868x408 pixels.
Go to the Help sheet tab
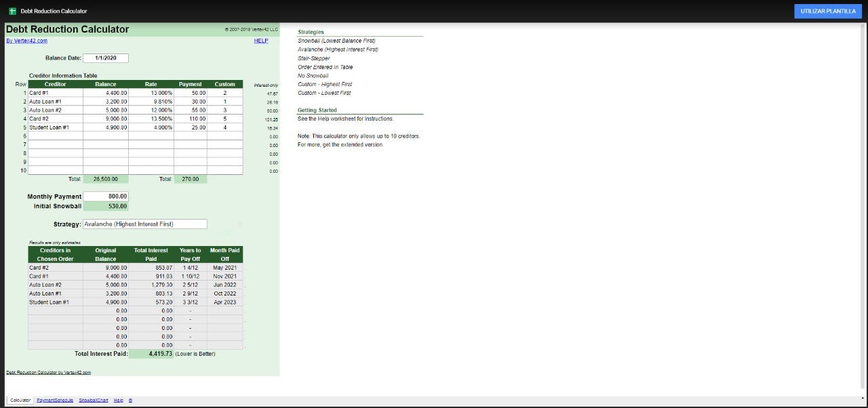(118, 400)
